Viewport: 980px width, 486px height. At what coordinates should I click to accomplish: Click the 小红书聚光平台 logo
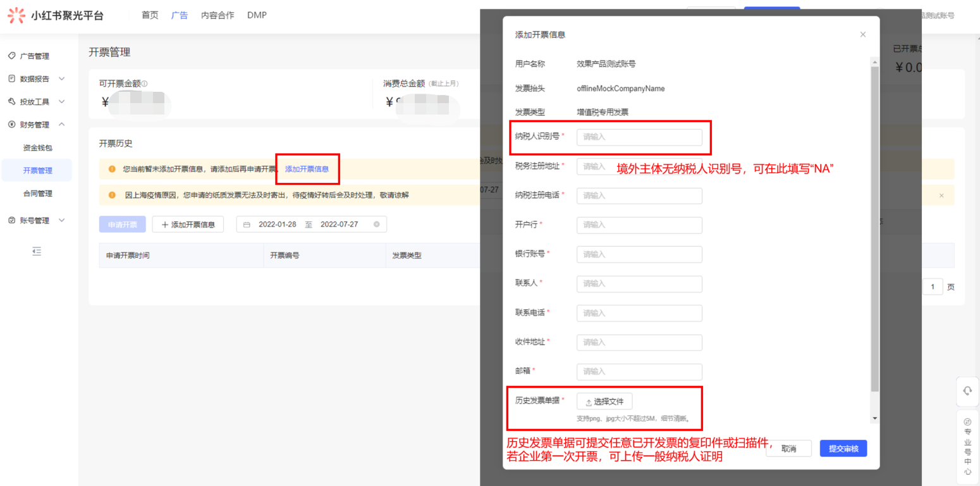[x=55, y=15]
